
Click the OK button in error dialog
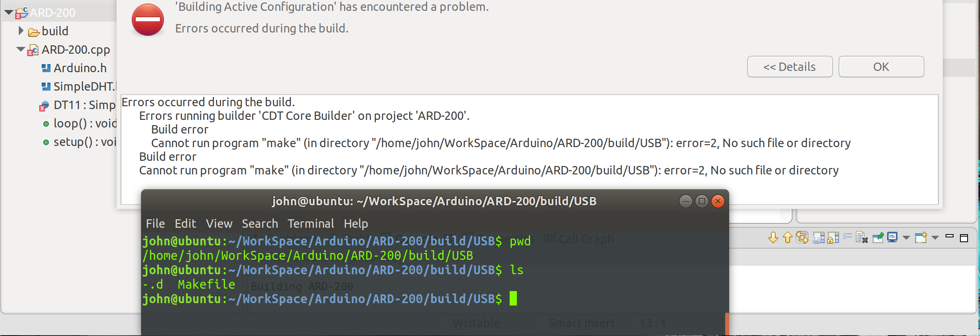[x=881, y=67]
